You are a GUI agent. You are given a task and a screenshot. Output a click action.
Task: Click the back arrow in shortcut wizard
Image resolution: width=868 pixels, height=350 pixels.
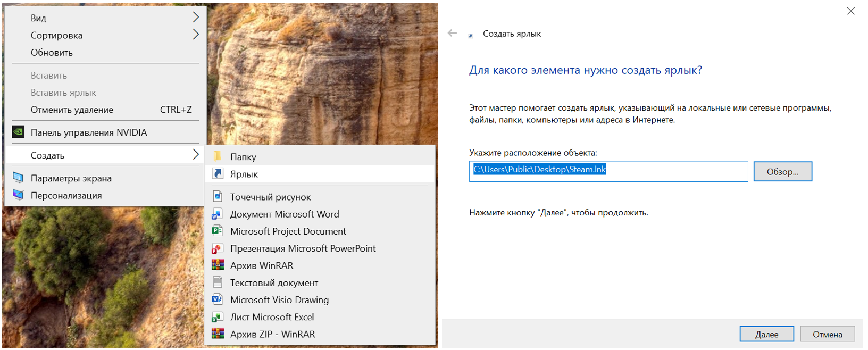tap(452, 33)
